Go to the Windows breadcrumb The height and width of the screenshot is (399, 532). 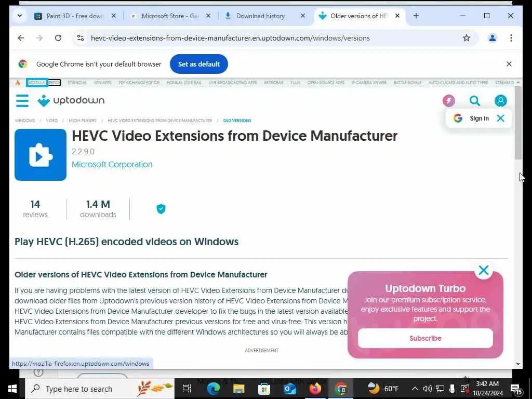25,121
